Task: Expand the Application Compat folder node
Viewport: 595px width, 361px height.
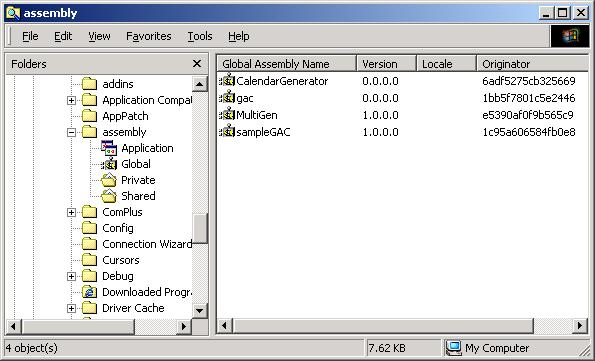Action: 71,100
